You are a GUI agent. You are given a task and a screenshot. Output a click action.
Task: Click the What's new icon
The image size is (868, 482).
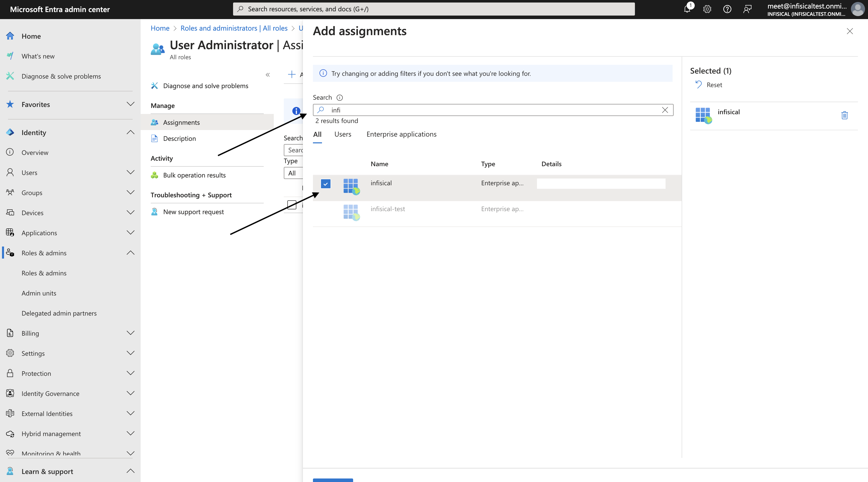(x=10, y=56)
